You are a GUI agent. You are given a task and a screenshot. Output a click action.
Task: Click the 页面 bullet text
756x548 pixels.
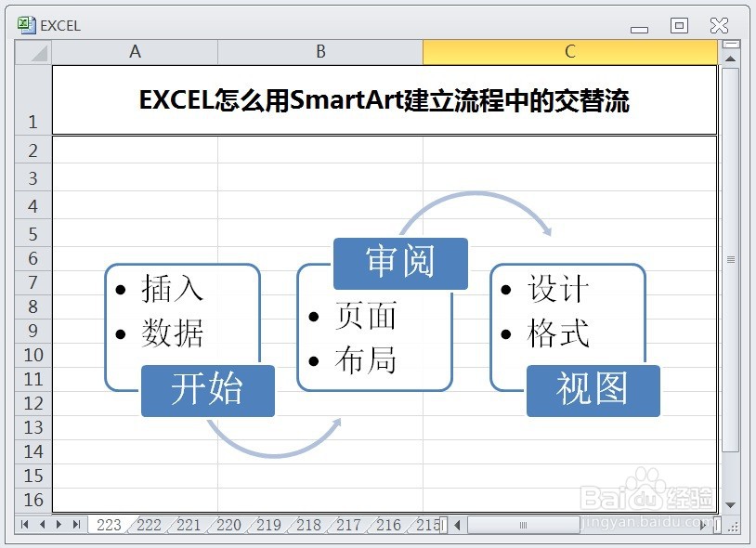(366, 316)
